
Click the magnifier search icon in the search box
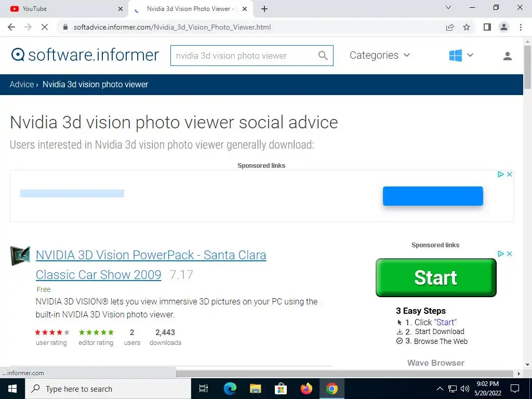pos(323,55)
